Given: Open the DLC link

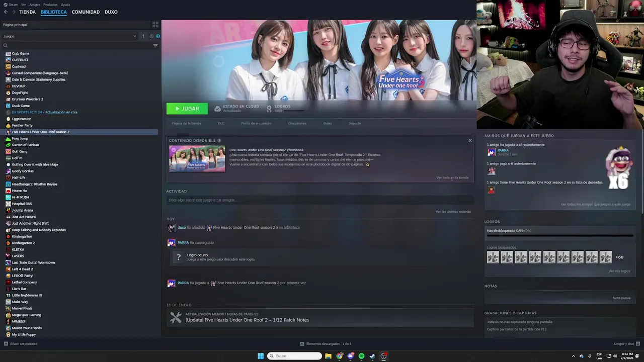Looking at the screenshot, I should point(221,123).
